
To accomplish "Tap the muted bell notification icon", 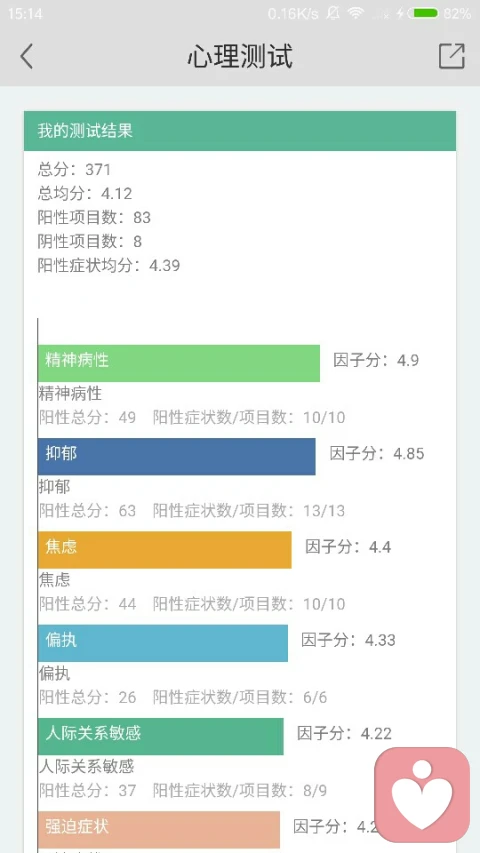I will [x=333, y=14].
